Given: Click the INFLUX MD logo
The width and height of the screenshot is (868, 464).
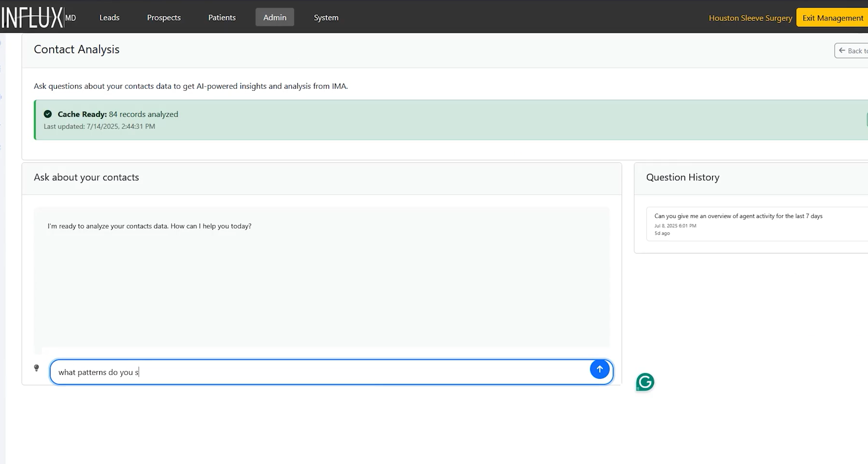Looking at the screenshot, I should (39, 16).
